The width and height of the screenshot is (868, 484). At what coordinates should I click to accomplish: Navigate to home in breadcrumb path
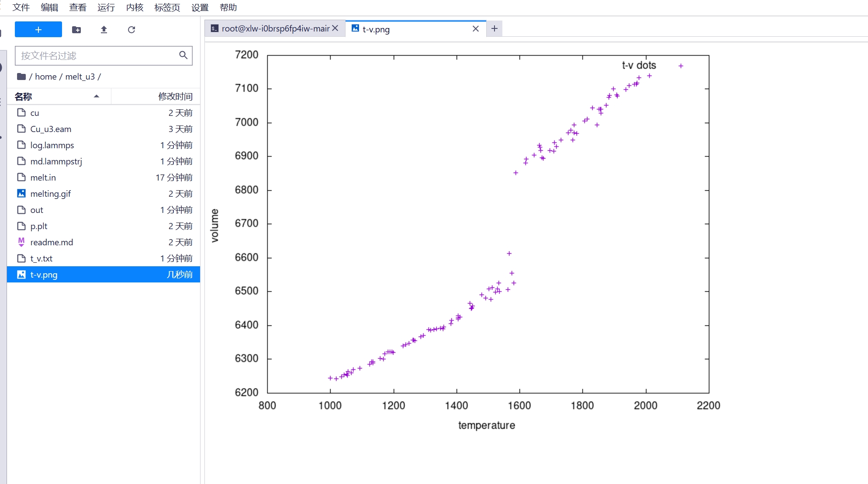point(45,77)
